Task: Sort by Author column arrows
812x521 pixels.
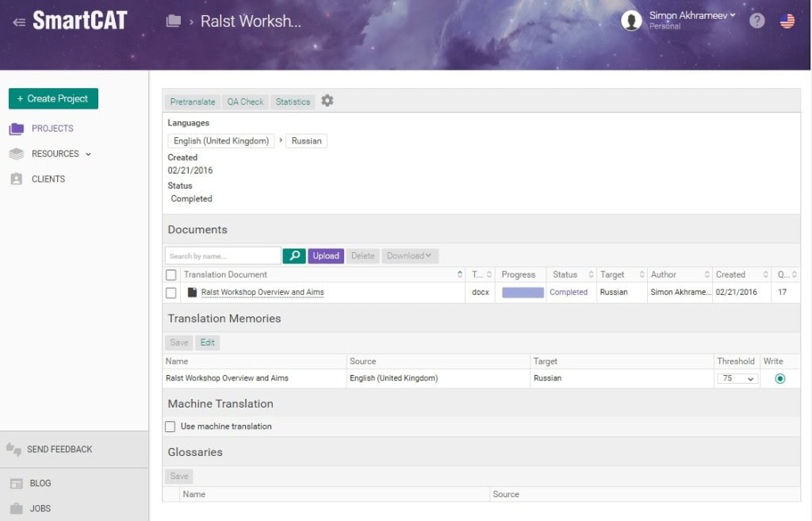Action: tap(707, 274)
